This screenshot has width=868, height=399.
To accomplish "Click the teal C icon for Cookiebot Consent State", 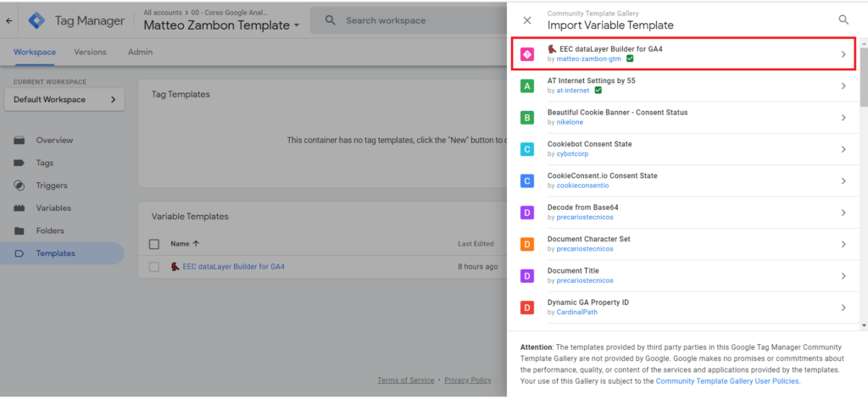I will coord(527,149).
